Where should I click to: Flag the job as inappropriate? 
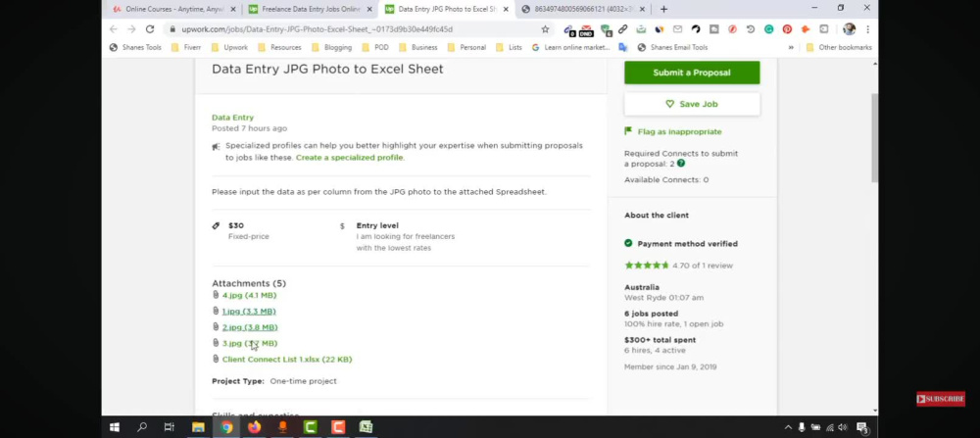tap(673, 132)
